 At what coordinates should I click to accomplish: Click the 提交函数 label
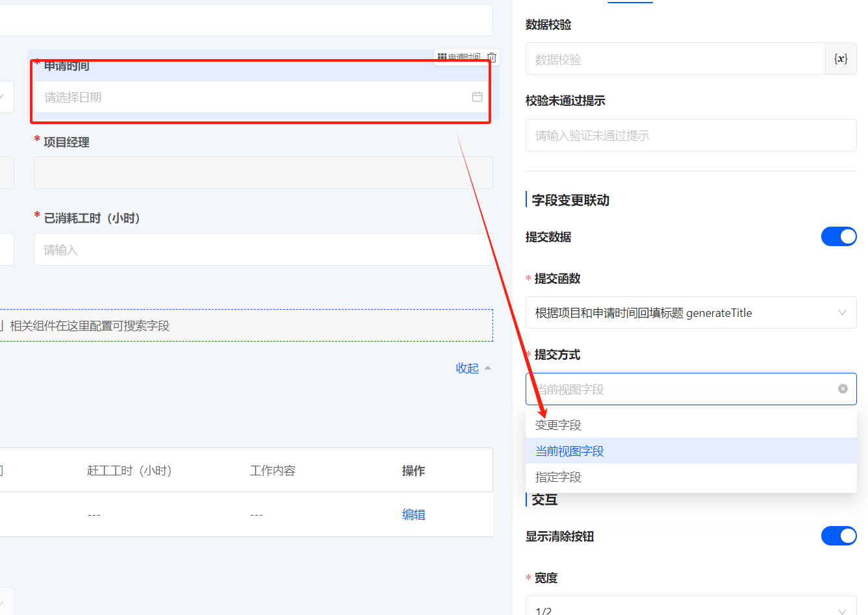(x=557, y=278)
